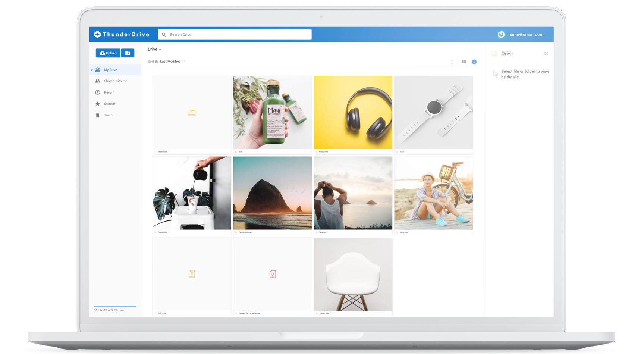The image size is (644, 354).
Task: Click the star icon for Starred
Action: (98, 104)
